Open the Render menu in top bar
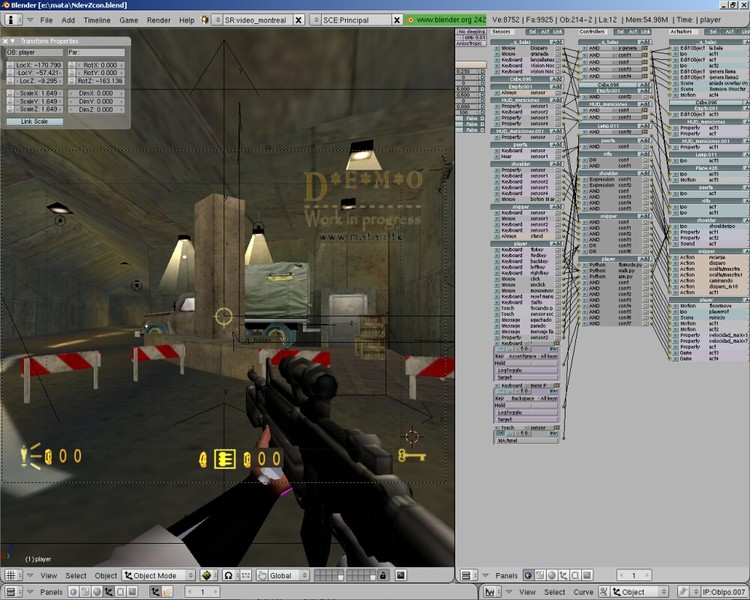The image size is (750, 600). 158,20
